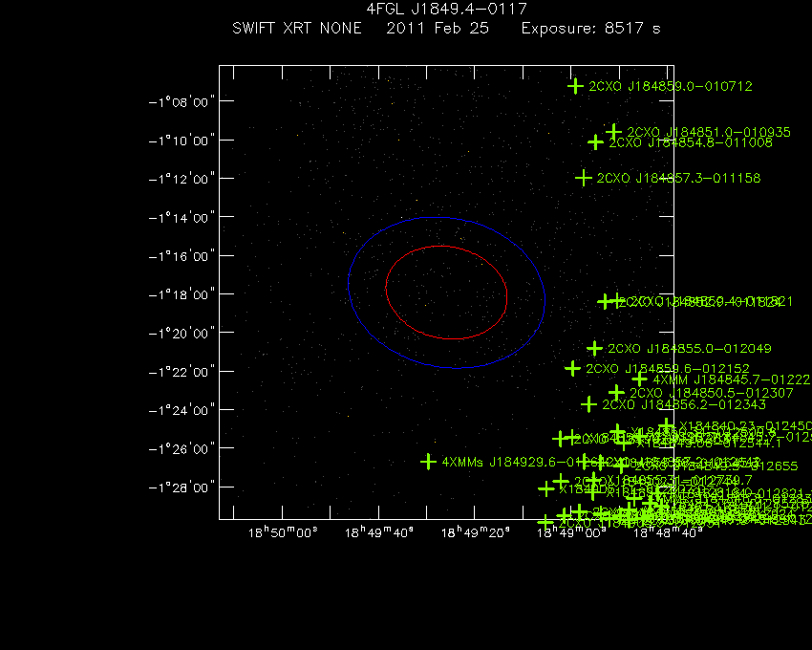Viewport: 812px width, 650px height.
Task: Click the SWIFT XRT NONE instrument text
Action: (x=297, y=28)
